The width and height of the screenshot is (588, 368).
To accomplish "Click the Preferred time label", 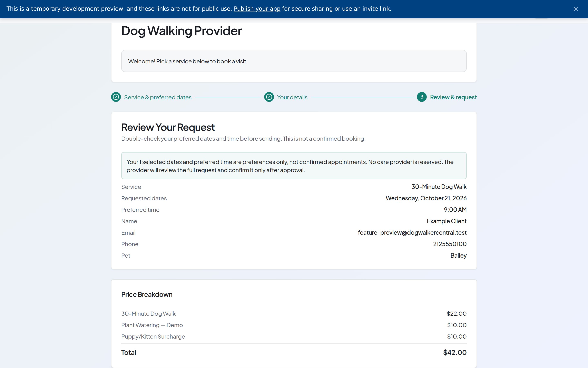I will tap(140, 210).
